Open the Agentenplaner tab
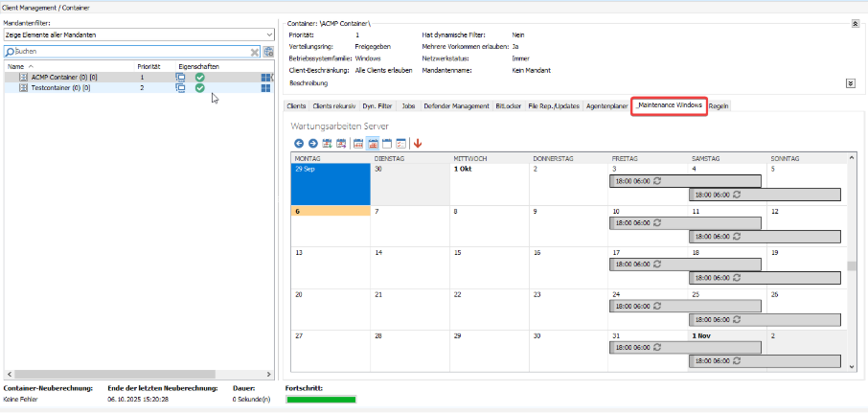This screenshot has height=414, width=868. (605, 106)
